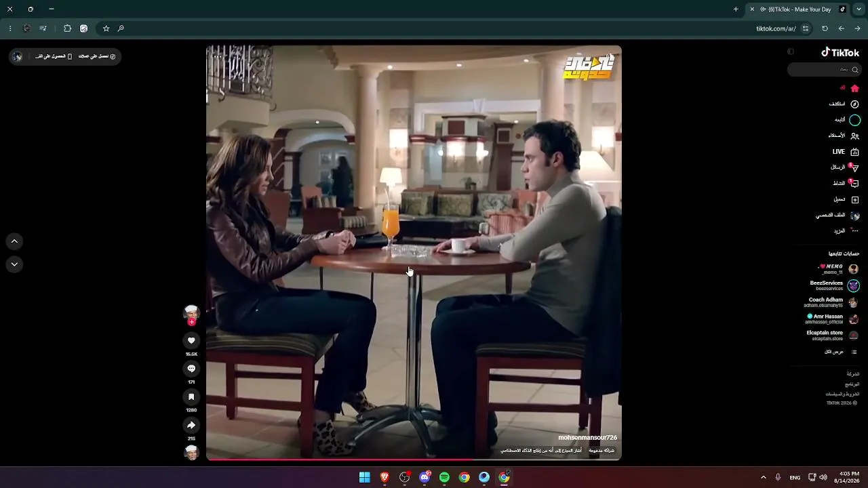Bookmark this page with the star icon
This screenshot has height=488, width=868.
click(x=106, y=28)
